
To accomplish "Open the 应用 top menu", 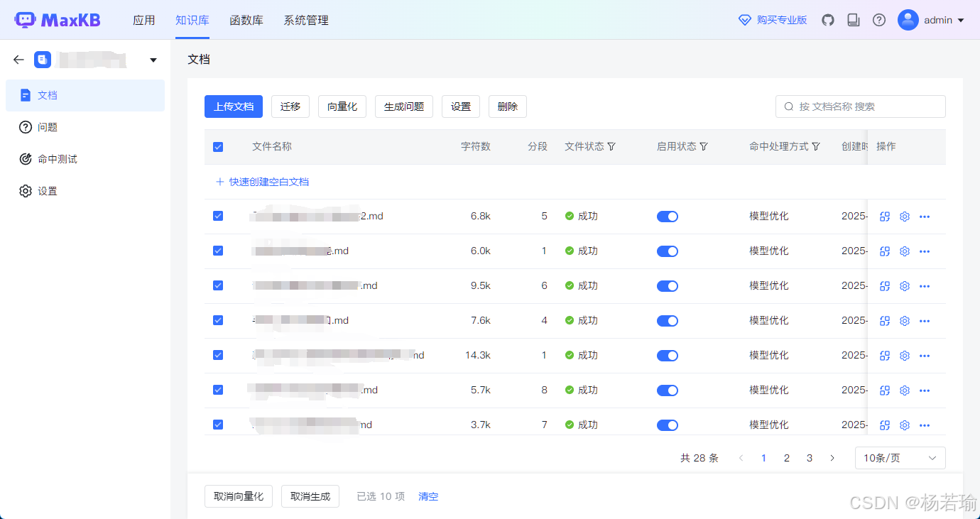I will click(x=144, y=20).
